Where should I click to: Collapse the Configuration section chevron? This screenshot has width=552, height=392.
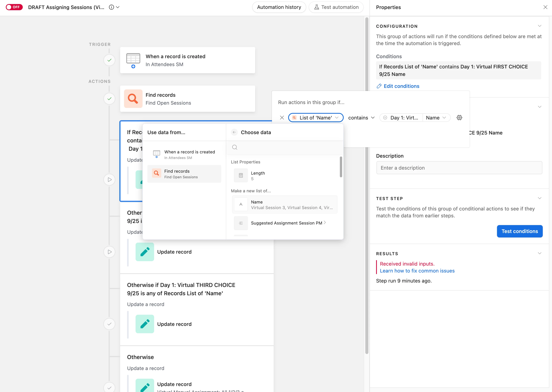[x=539, y=26]
